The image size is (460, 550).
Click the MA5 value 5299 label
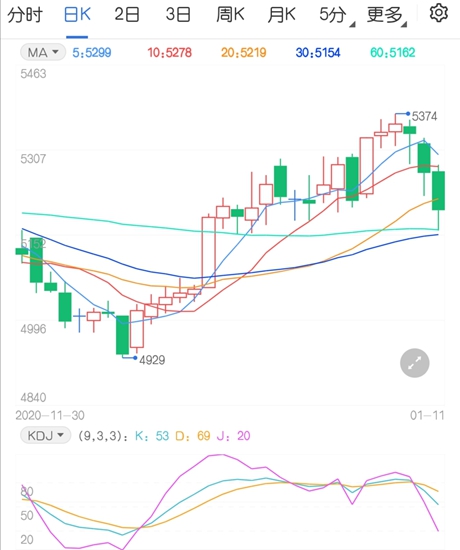(x=92, y=53)
